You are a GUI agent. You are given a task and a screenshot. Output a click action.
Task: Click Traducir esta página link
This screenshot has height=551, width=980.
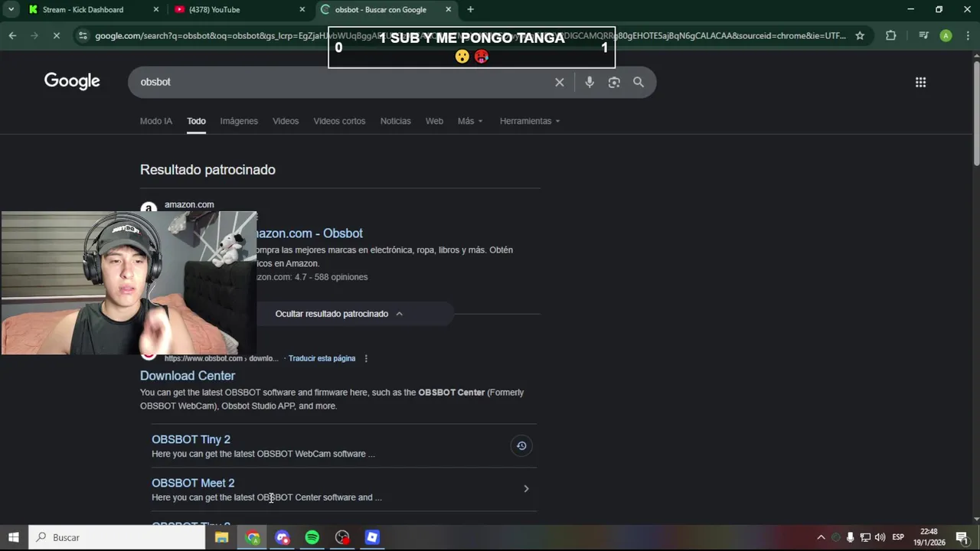point(322,358)
